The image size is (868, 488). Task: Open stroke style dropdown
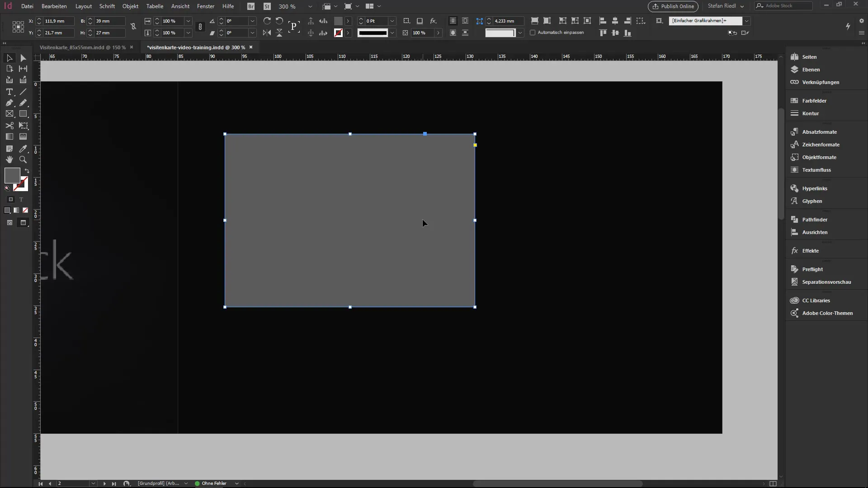click(392, 33)
